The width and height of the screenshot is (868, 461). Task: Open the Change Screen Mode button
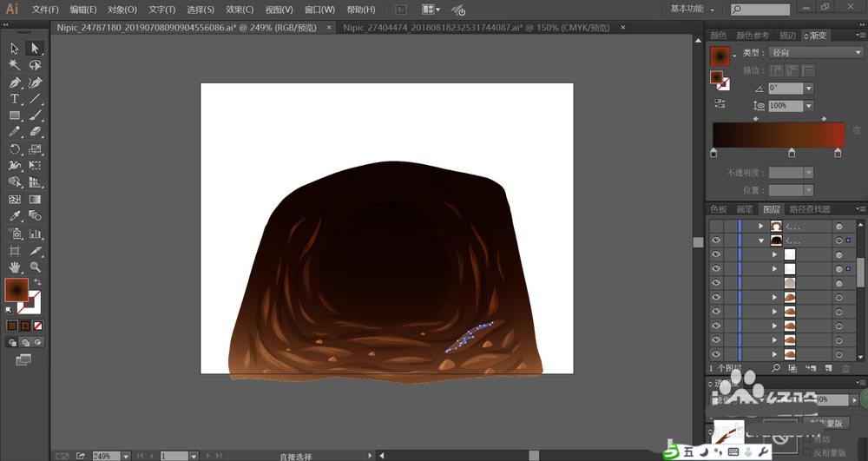23,360
